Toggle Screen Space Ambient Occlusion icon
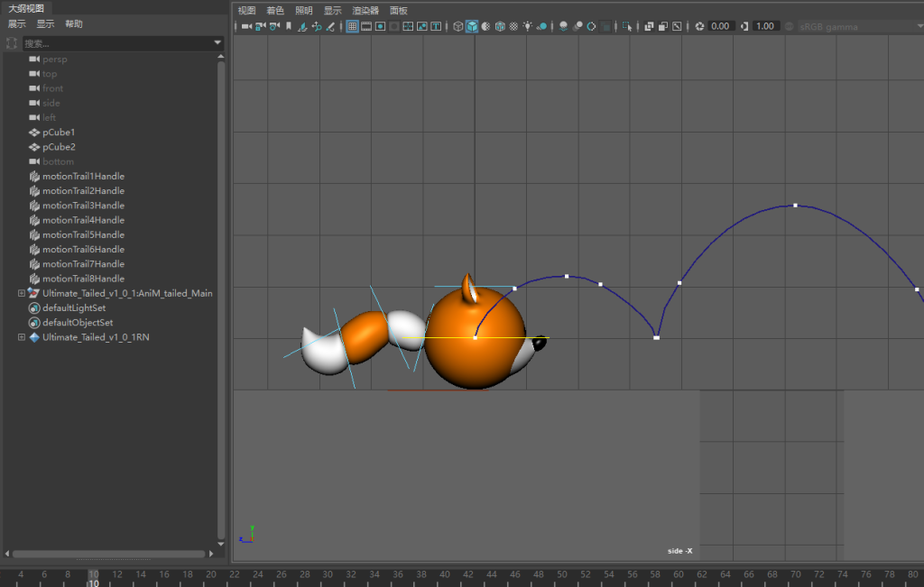Image resolution: width=924 pixels, height=587 pixels. [563, 26]
